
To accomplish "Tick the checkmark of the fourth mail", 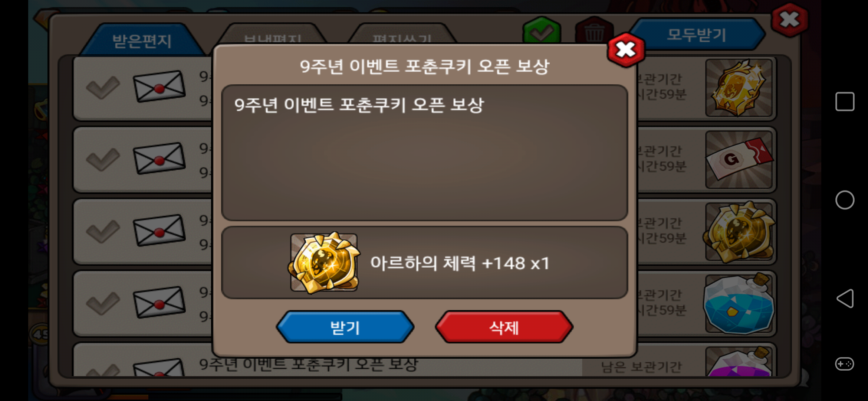I will 103,304.
